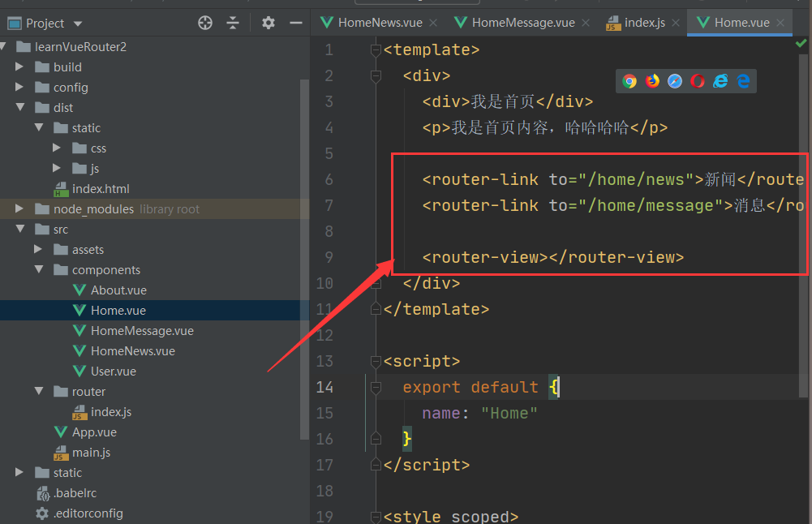Open the Project view dropdown arrow
Viewport: 812px width, 524px height.
tap(78, 24)
